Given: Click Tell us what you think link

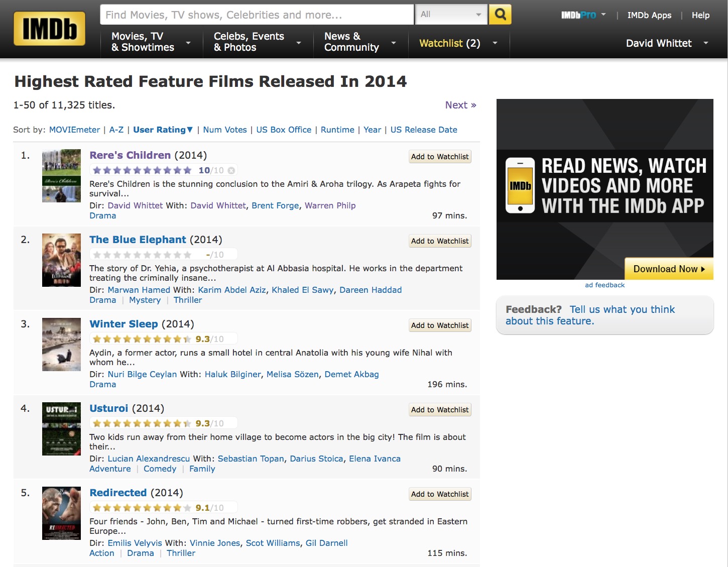Looking at the screenshot, I should click(x=590, y=315).
